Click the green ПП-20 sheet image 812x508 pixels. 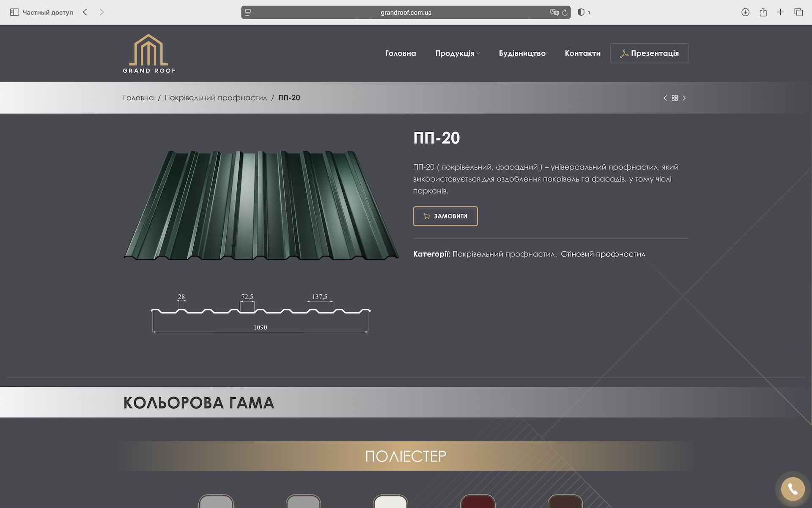261,205
